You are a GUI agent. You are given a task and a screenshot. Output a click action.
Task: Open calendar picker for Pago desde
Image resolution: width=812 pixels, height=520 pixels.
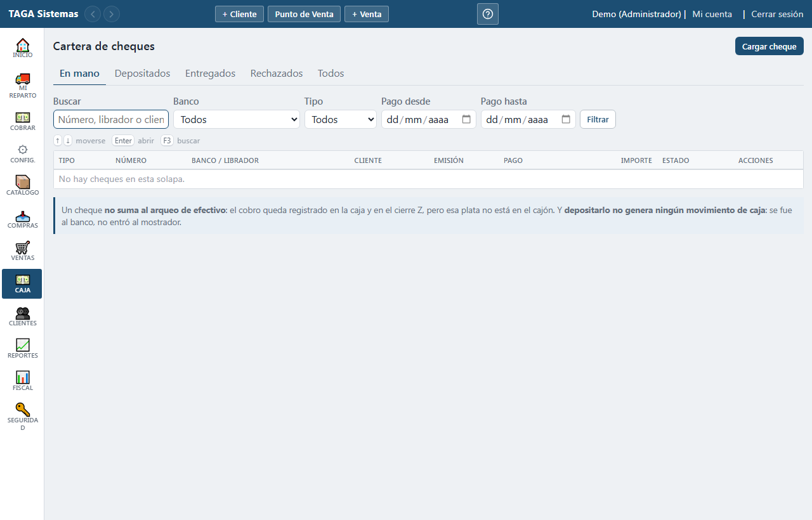[466, 119]
